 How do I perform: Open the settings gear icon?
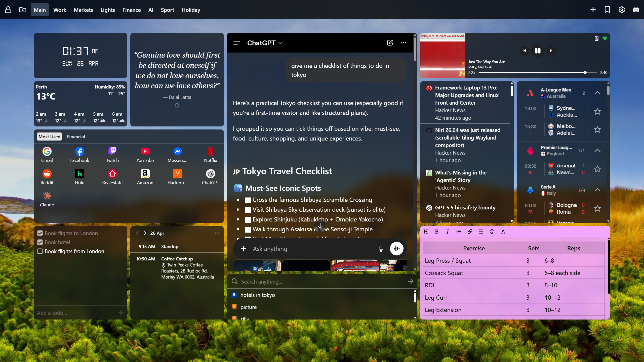(x=622, y=10)
